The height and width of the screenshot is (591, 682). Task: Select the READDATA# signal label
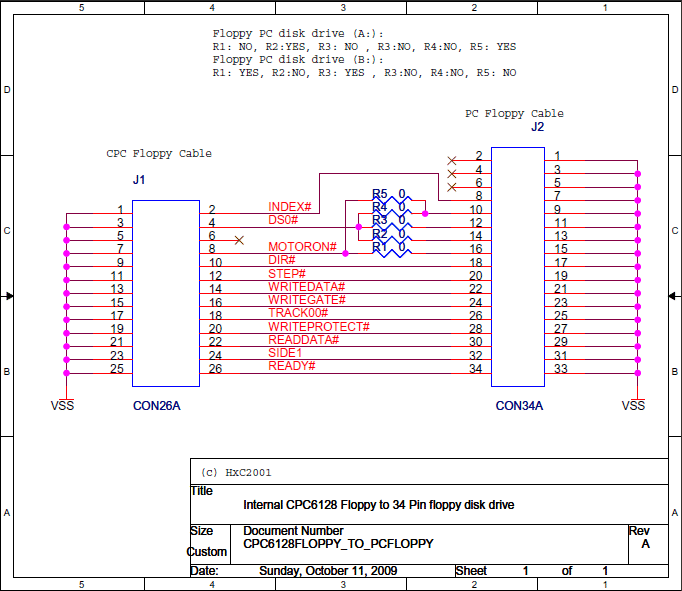(x=304, y=340)
